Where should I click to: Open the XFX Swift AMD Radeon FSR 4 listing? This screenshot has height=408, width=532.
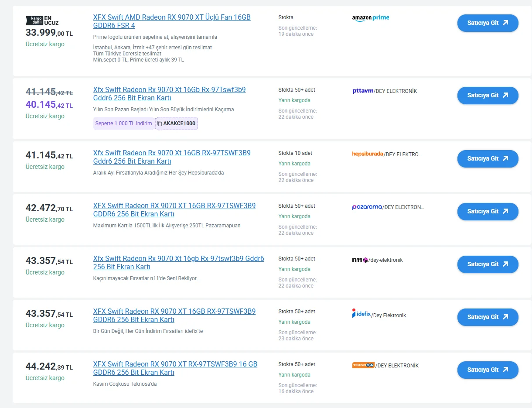click(172, 21)
